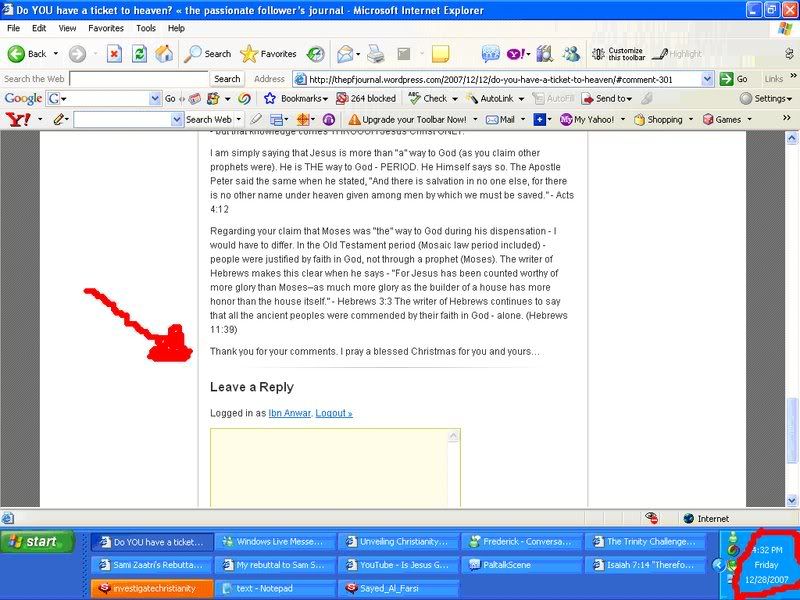Click the Ibn Anwar profile link
The image size is (800, 600).
[290, 413]
